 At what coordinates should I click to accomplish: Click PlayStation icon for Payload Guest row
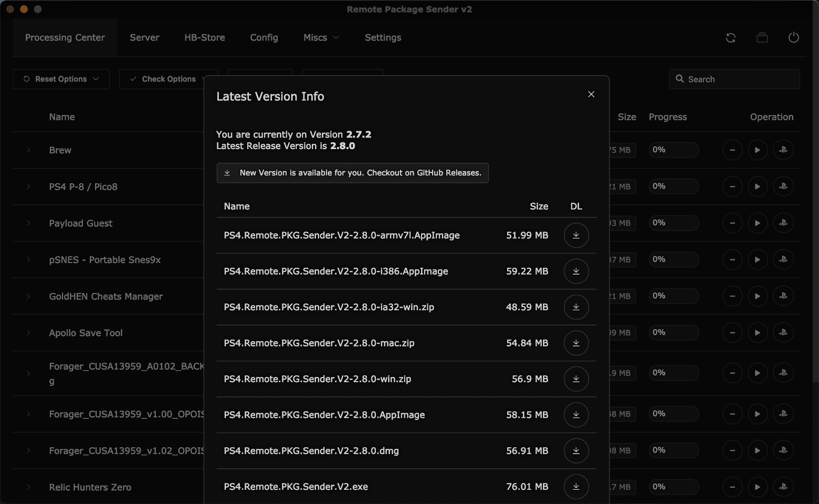coord(783,223)
